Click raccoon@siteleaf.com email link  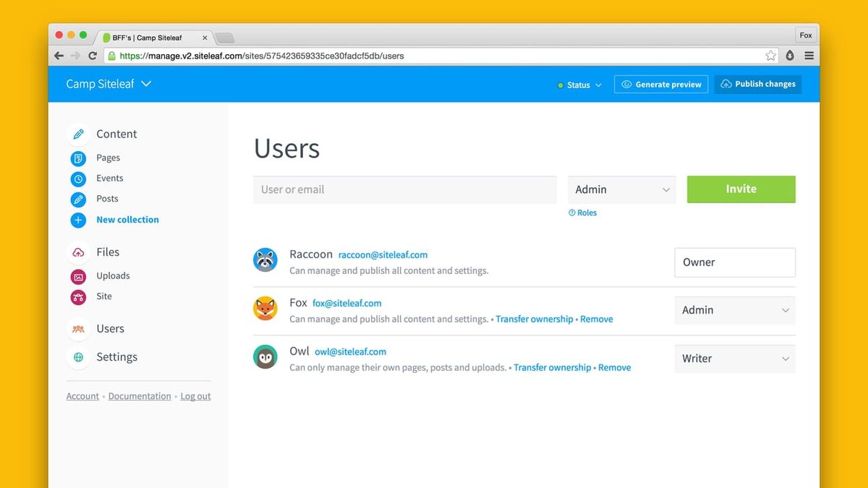click(x=383, y=254)
